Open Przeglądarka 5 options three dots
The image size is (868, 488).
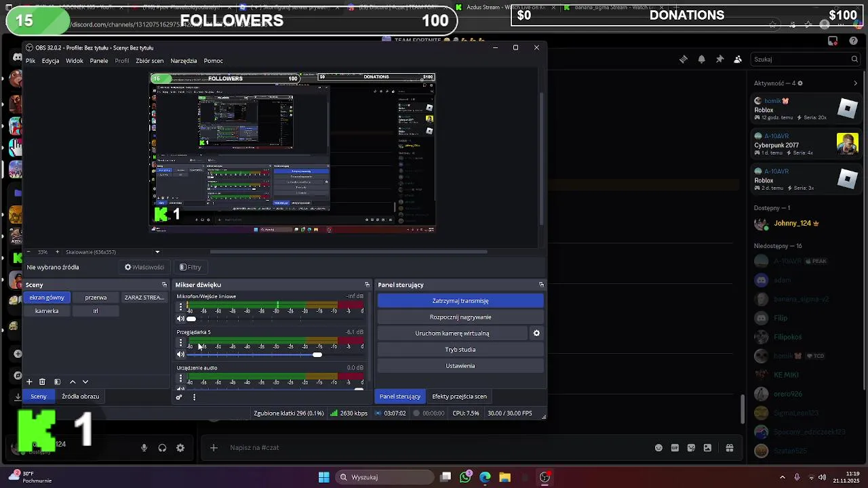click(180, 342)
